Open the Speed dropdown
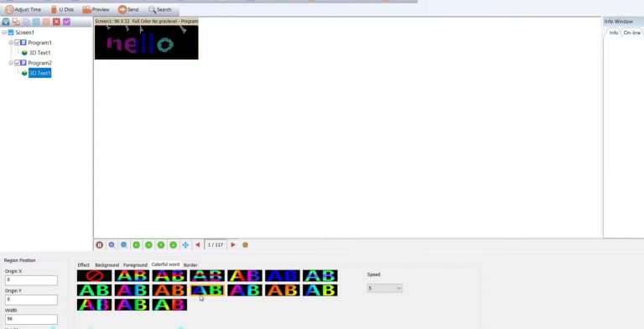644x329 pixels. [384, 288]
